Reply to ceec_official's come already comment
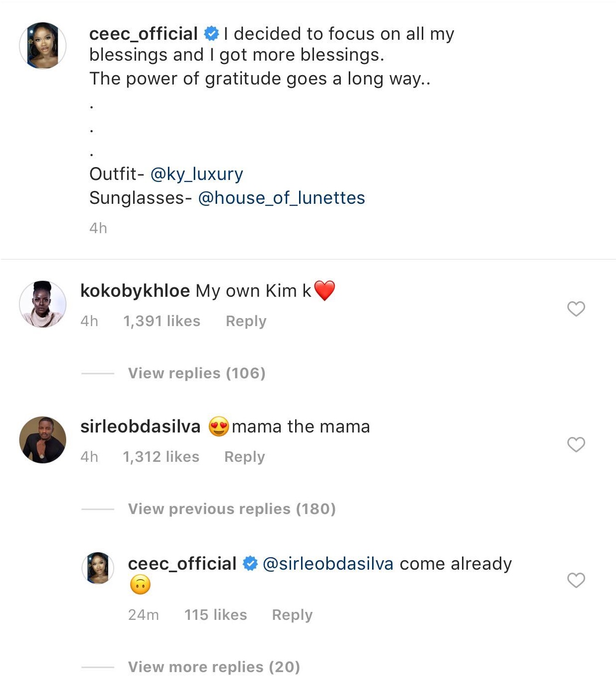 292,615
